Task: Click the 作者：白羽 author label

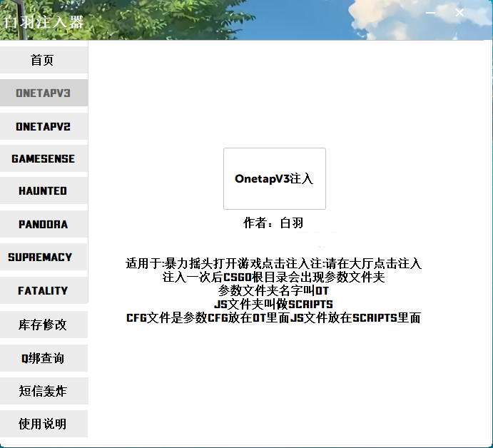Action: click(273, 223)
